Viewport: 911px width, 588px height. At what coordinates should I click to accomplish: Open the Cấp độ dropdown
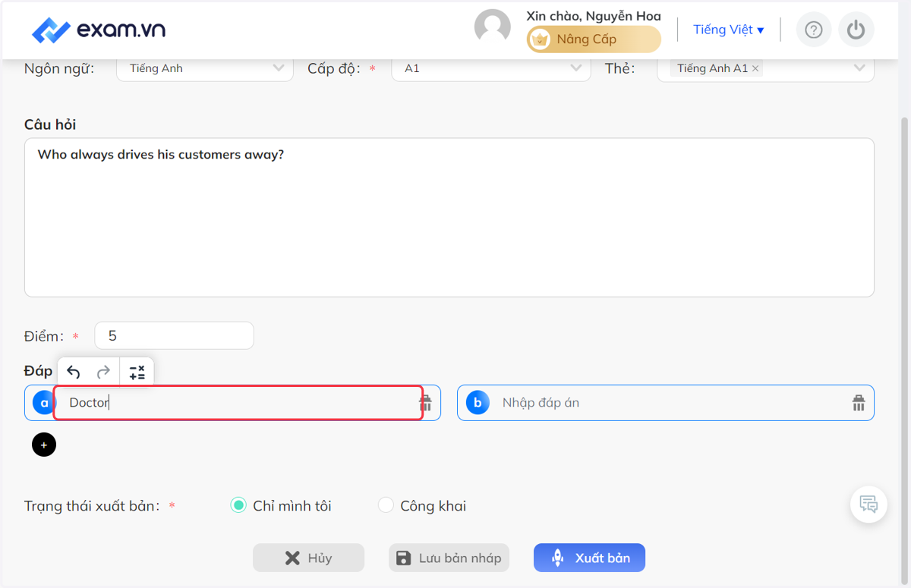(x=491, y=68)
